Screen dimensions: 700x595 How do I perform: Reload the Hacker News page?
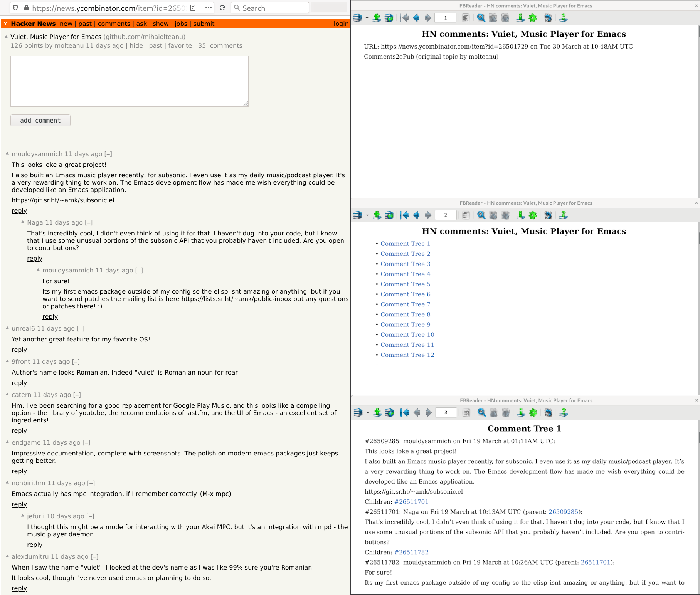click(x=222, y=8)
